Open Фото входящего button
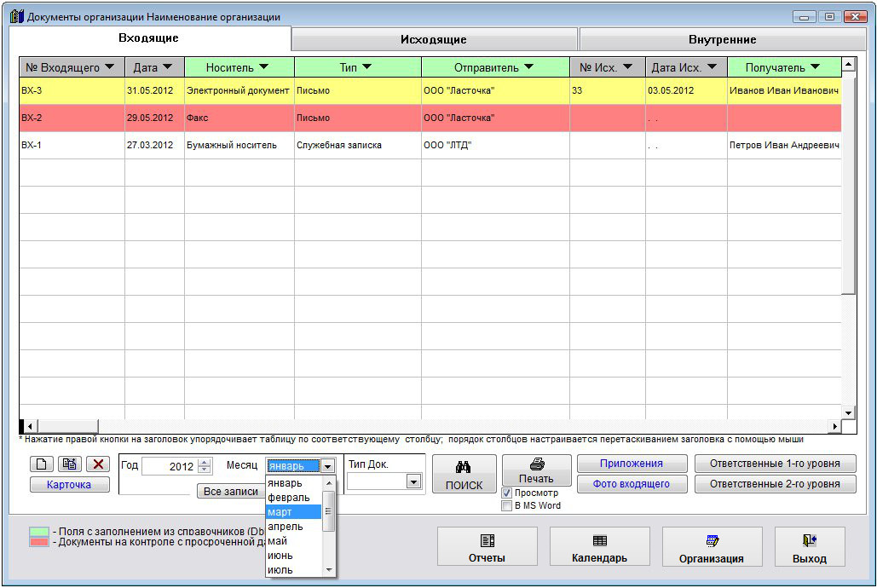This screenshot has height=588, width=877. (x=632, y=484)
